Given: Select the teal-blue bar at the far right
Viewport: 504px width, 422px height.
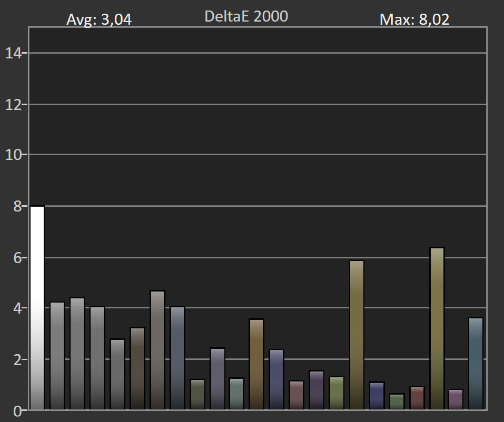Looking at the screenshot, I should click(476, 364).
